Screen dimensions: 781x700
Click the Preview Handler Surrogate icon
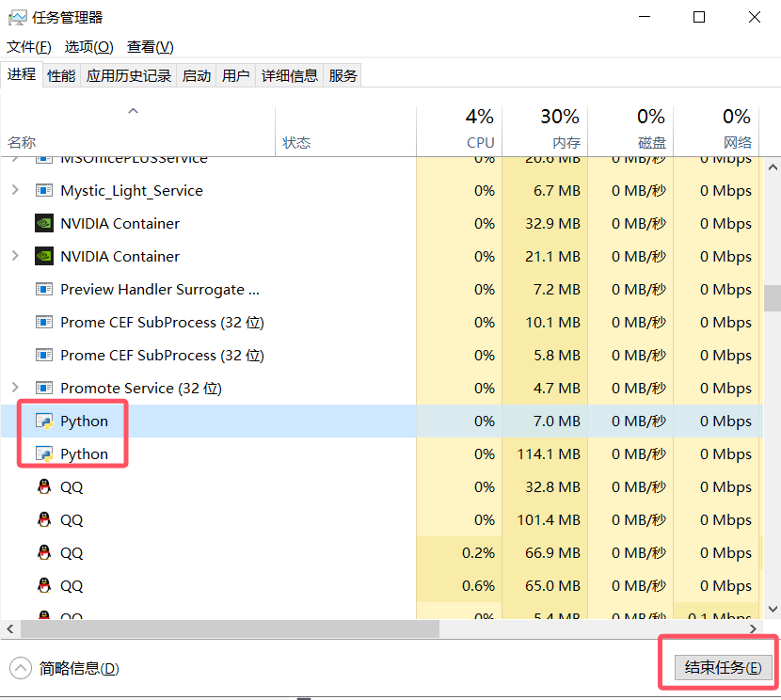click(44, 289)
